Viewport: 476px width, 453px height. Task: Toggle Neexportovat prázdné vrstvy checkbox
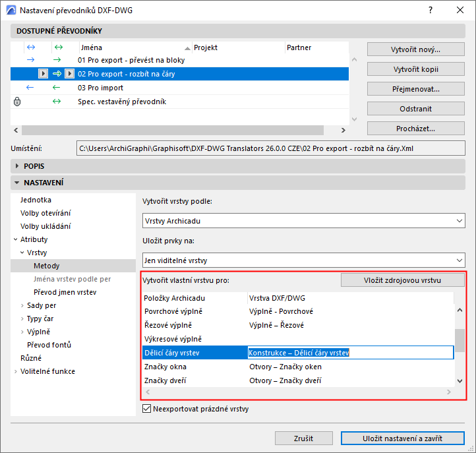pos(147,409)
